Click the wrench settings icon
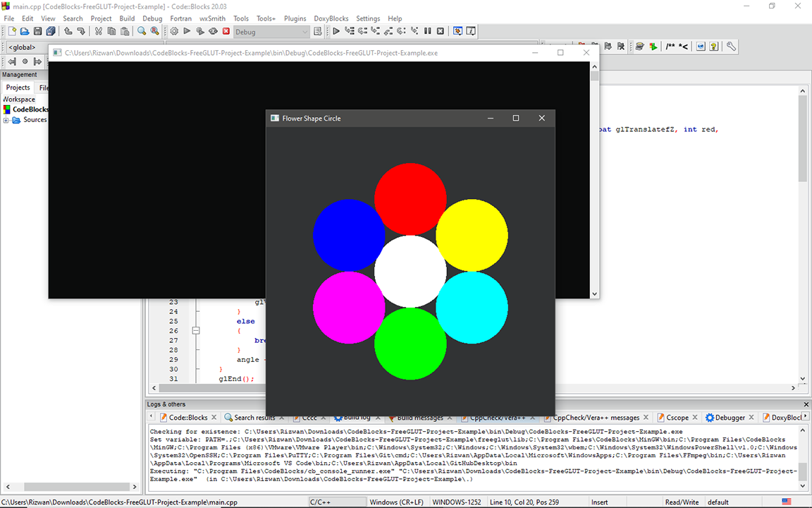This screenshot has height=508, width=812. tap(731, 47)
